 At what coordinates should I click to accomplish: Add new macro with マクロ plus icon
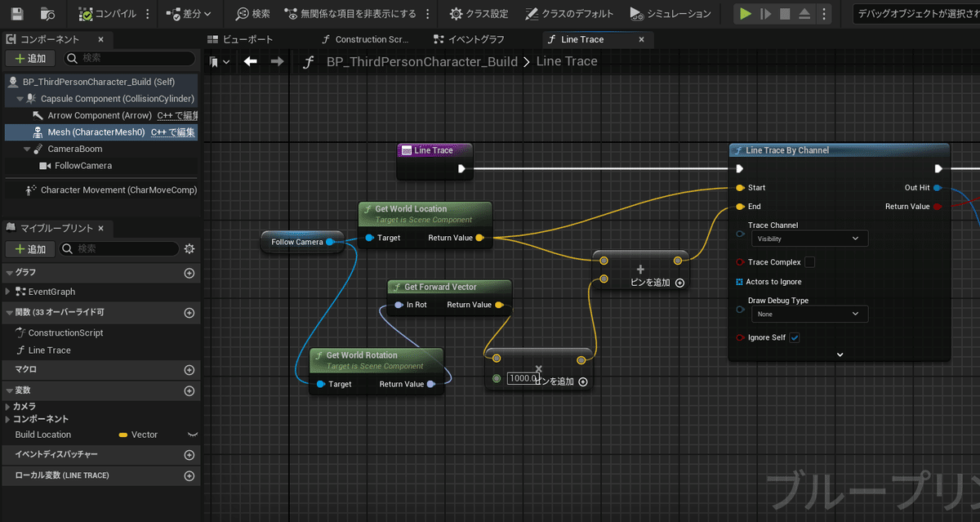click(x=189, y=370)
